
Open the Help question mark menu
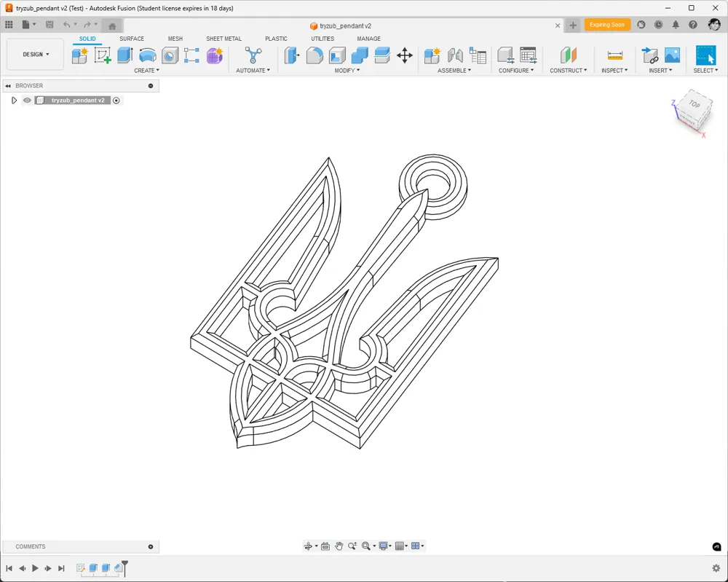click(693, 25)
